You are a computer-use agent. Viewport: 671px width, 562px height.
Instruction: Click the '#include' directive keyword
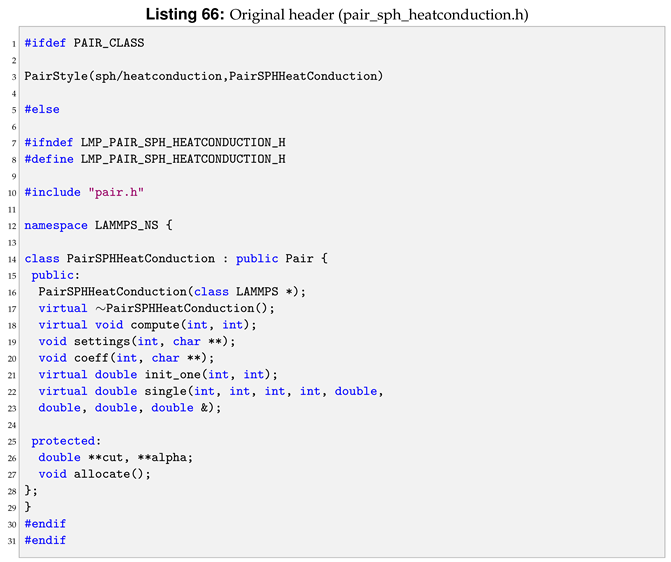[x=52, y=192]
